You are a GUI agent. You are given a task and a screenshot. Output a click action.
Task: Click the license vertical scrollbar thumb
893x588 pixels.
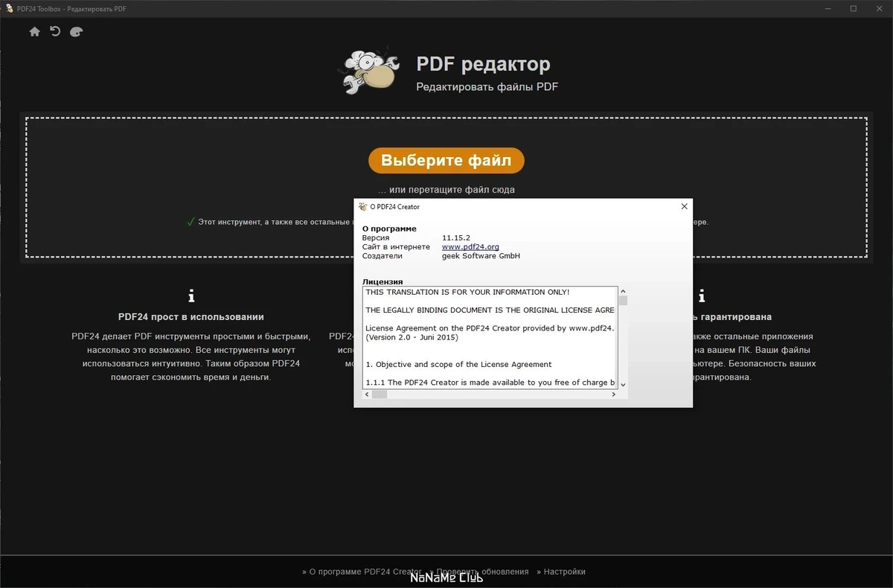(624, 301)
